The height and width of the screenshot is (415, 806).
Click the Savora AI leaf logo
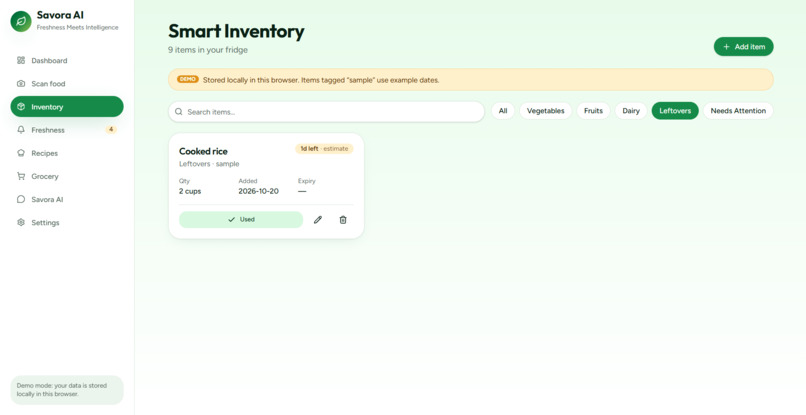coord(21,22)
